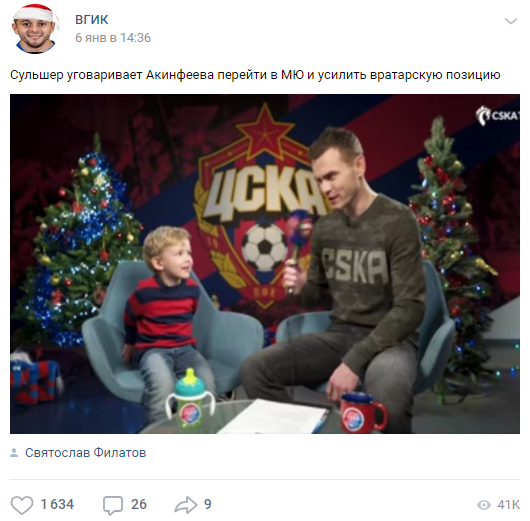This screenshot has width=530, height=521.
Task: Click the person icon beside Святослав Филатов
Action: (14, 453)
